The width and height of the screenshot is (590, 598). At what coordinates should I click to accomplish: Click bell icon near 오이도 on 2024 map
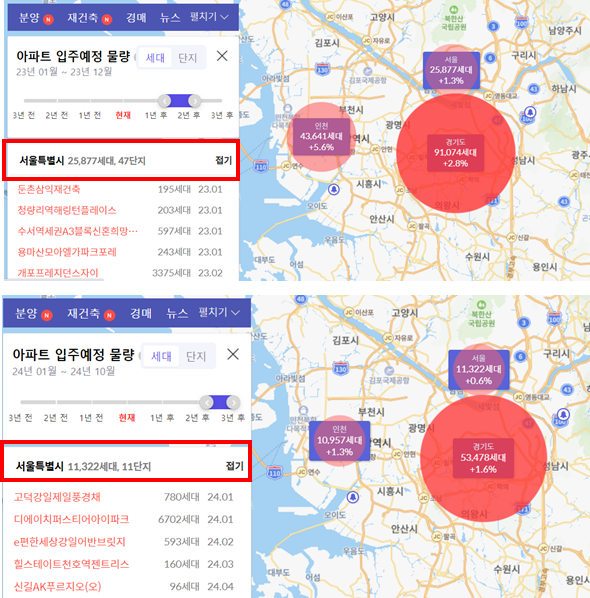[353, 497]
